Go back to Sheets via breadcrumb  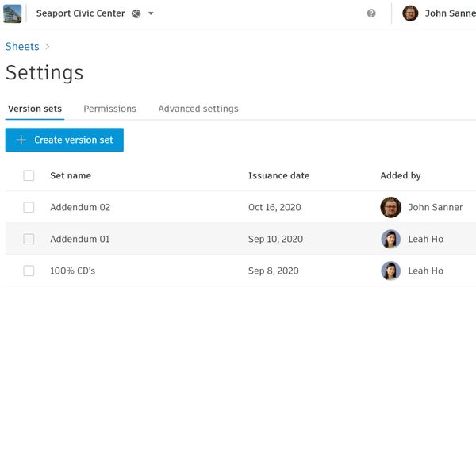pos(22,47)
